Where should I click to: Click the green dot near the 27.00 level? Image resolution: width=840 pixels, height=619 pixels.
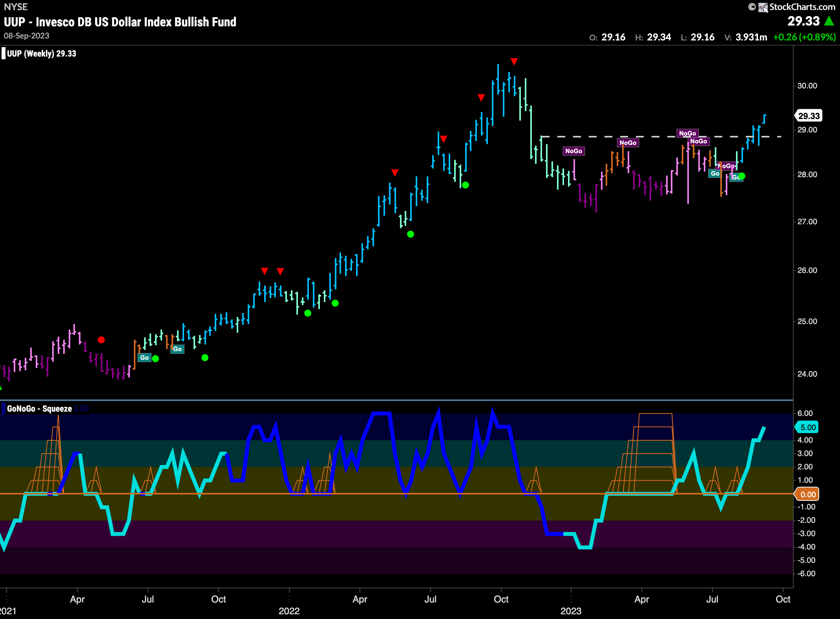[x=411, y=234]
